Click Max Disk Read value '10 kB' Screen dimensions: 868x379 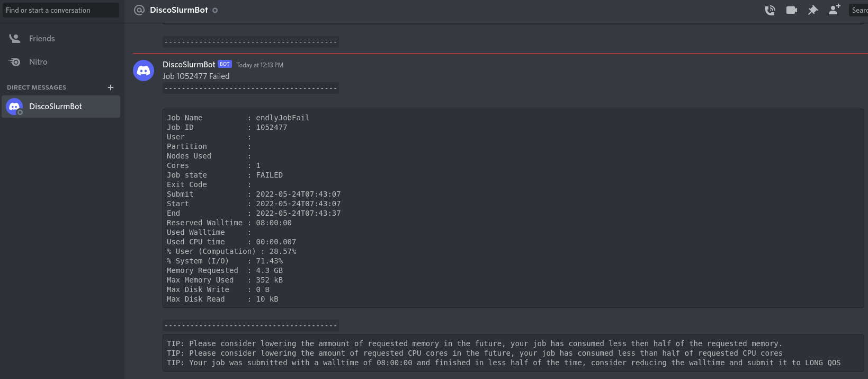click(x=267, y=299)
